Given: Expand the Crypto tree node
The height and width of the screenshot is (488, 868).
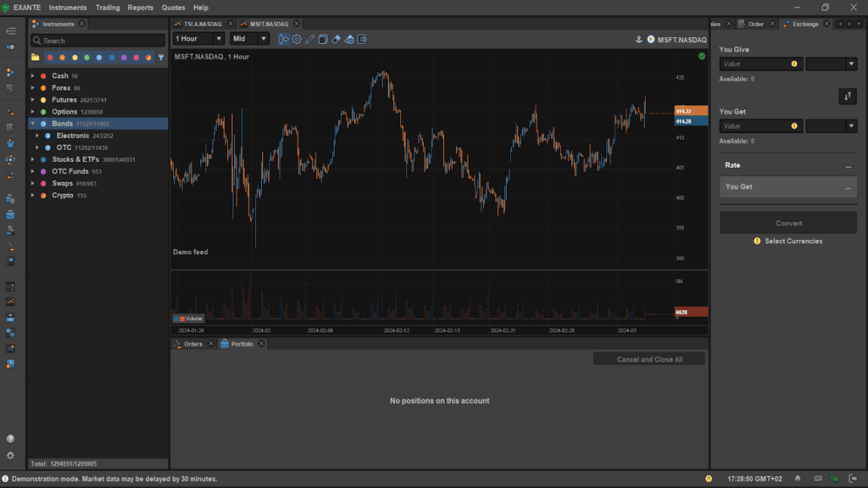Looking at the screenshot, I should 33,196.
